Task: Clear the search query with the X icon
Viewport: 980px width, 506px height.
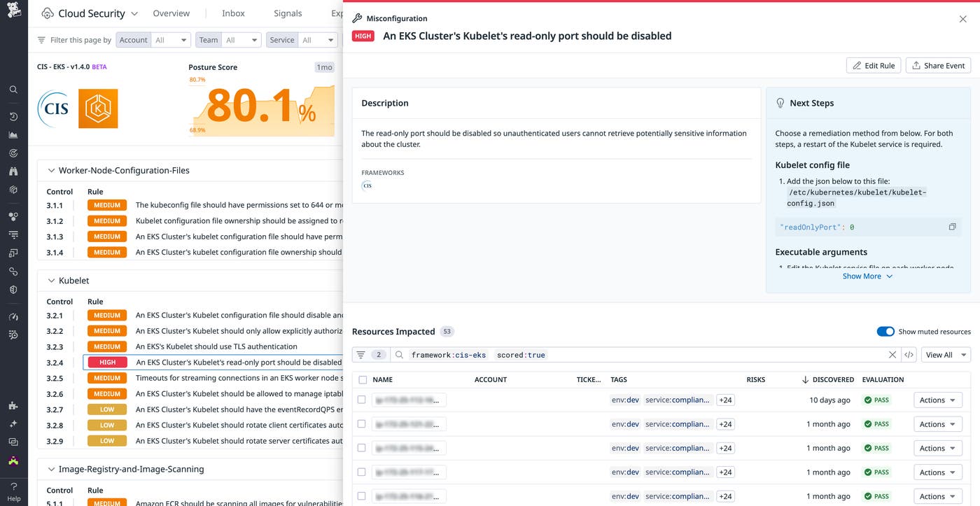Action: pyautogui.click(x=892, y=354)
